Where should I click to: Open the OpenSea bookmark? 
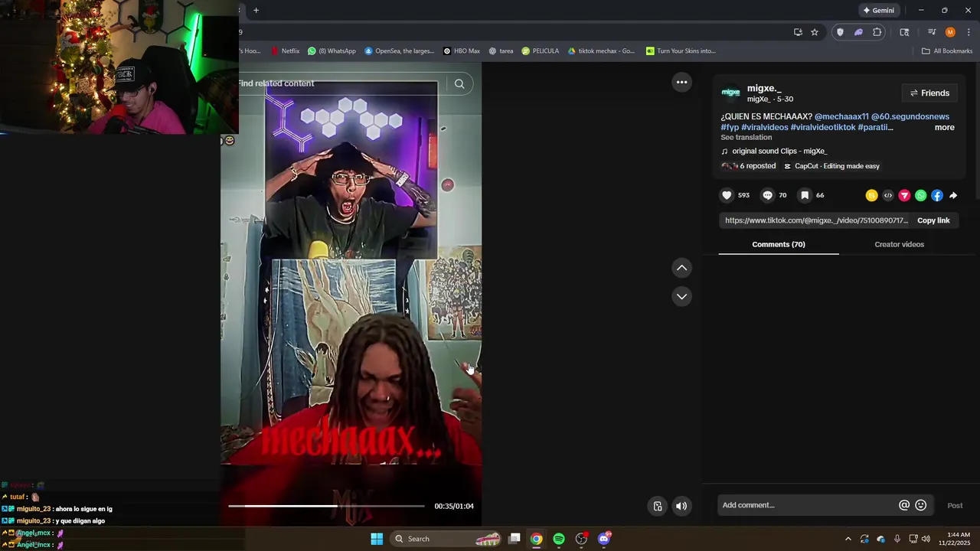[399, 51]
